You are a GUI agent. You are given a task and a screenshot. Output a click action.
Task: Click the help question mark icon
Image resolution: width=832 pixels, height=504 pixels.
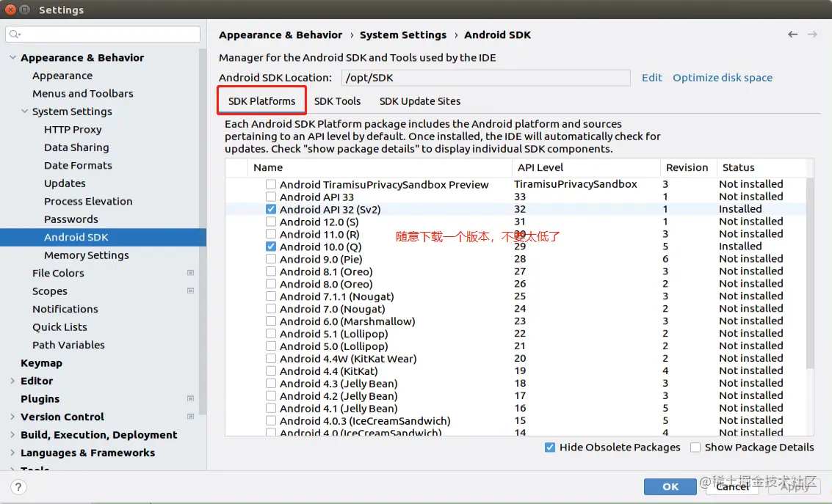18,487
